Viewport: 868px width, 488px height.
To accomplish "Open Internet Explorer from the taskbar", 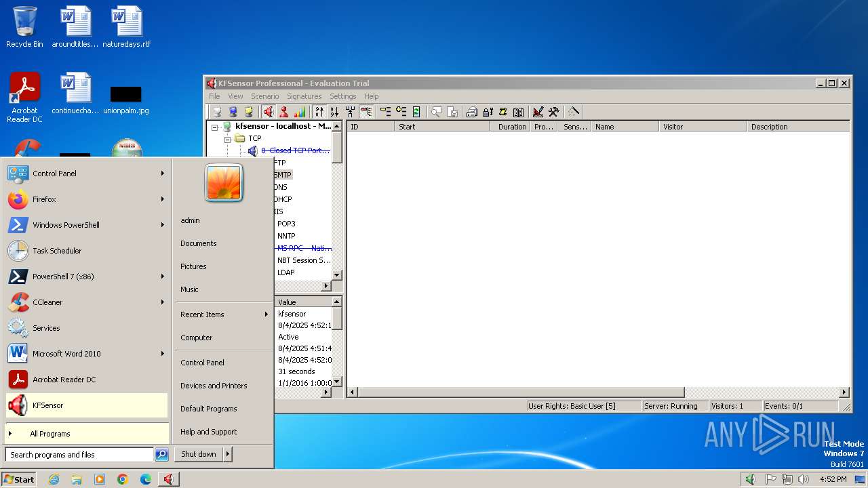I will (54, 479).
